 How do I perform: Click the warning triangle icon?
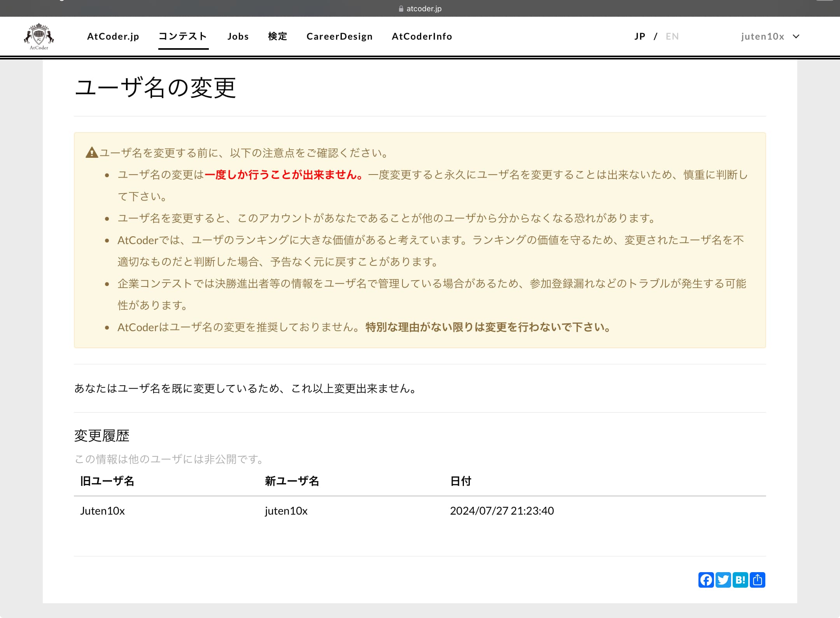[x=92, y=152]
